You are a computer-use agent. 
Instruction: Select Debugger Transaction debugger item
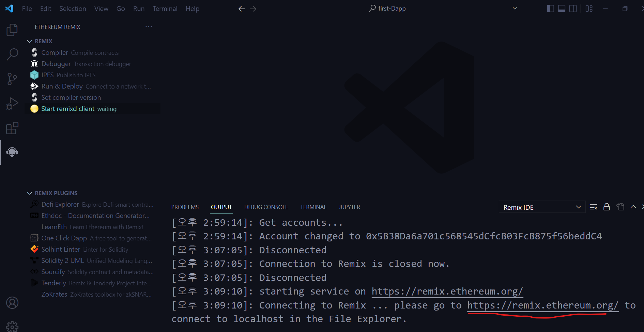pos(92,64)
